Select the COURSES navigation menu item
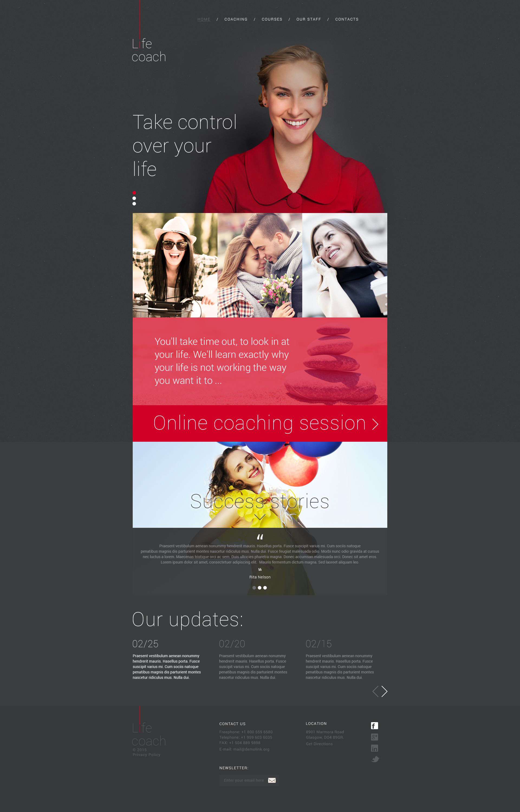 click(274, 19)
